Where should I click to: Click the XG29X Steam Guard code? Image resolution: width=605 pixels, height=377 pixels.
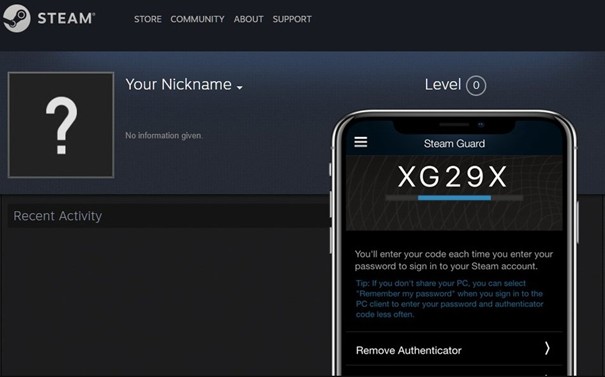pyautogui.click(x=453, y=177)
